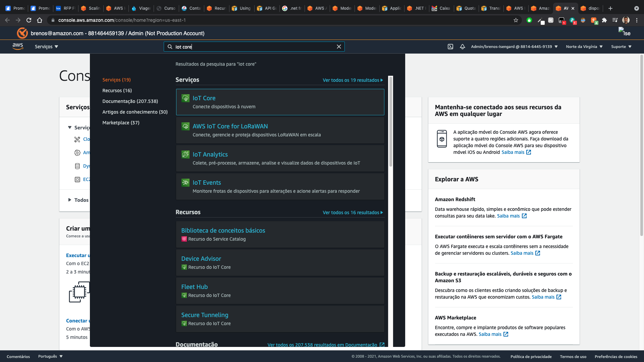Viewport: 644px width, 362px height.
Task: Click the AWS logo home icon
Action: pos(18,47)
